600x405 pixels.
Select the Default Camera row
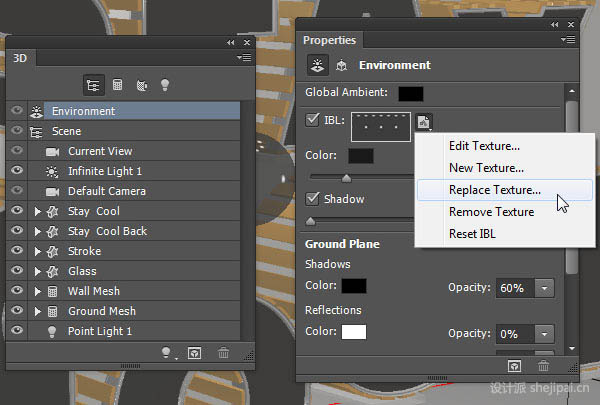(x=142, y=191)
